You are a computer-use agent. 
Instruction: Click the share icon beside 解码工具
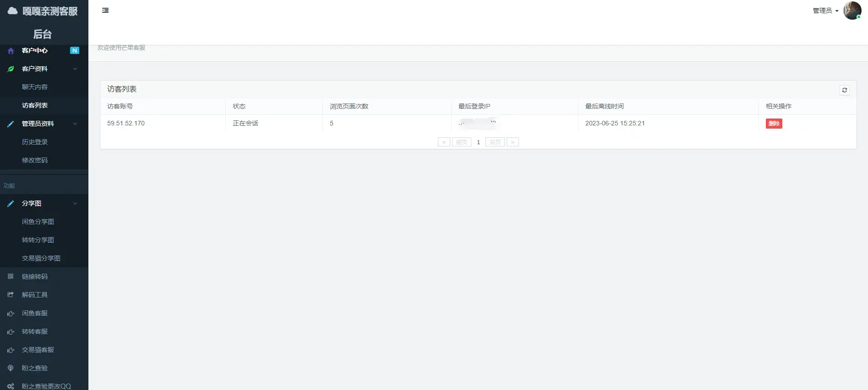point(11,295)
